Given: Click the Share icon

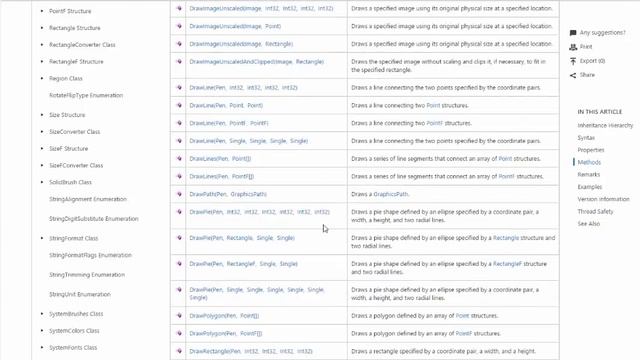Looking at the screenshot, I should tap(573, 75).
